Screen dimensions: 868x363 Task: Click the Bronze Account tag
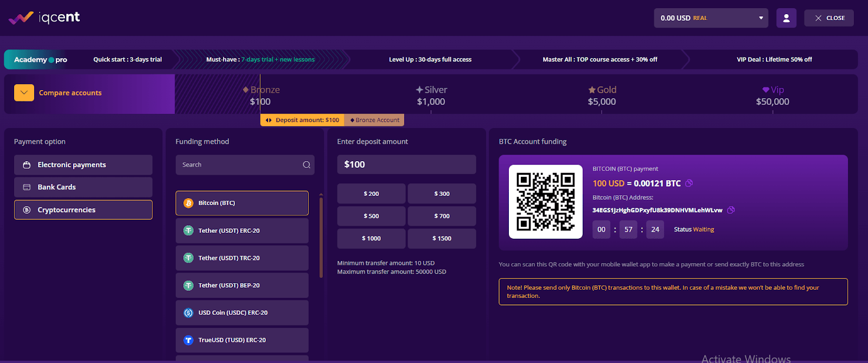coord(374,120)
